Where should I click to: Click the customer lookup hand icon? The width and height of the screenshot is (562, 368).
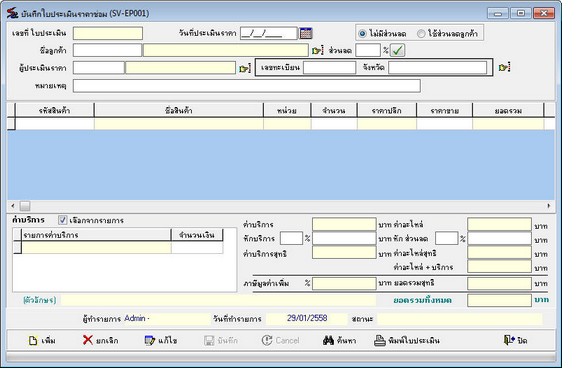click(317, 51)
